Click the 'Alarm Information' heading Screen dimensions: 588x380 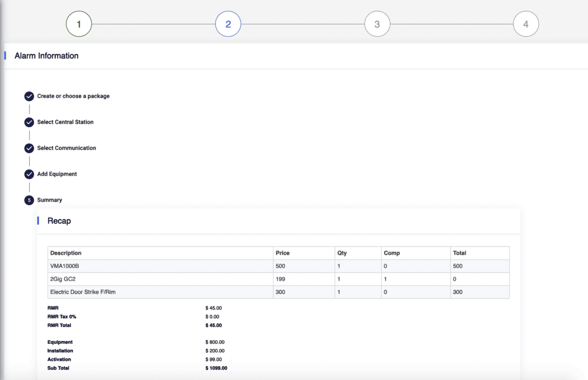(x=47, y=56)
